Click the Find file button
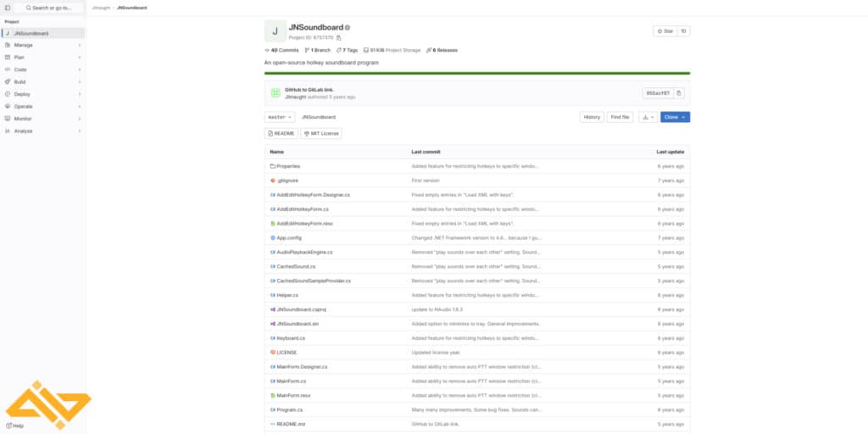Viewport: 868px width, 434px height. tap(620, 117)
